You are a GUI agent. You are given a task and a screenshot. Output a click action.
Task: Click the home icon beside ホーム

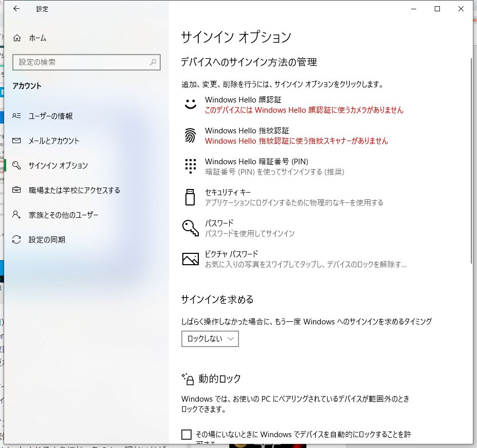tap(17, 38)
